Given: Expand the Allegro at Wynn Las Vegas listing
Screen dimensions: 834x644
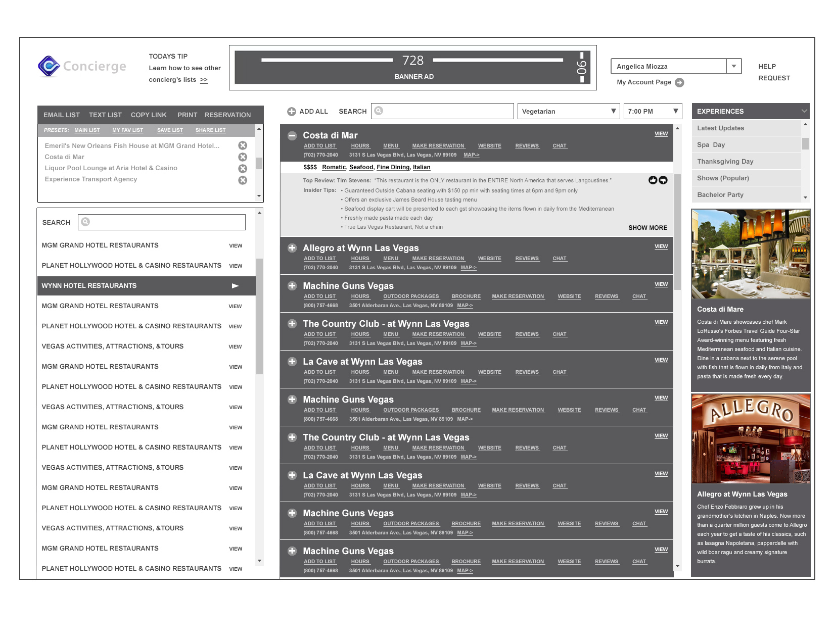Looking at the screenshot, I should tap(292, 248).
